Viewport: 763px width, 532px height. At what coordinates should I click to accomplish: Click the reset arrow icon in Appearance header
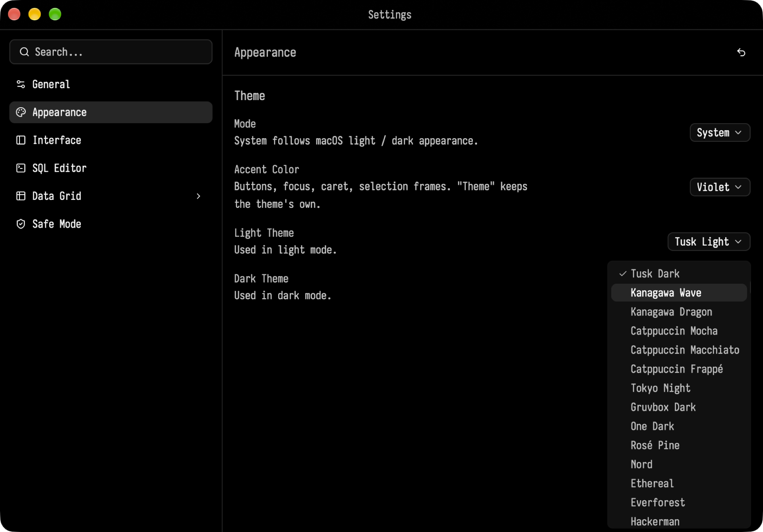[x=741, y=52]
